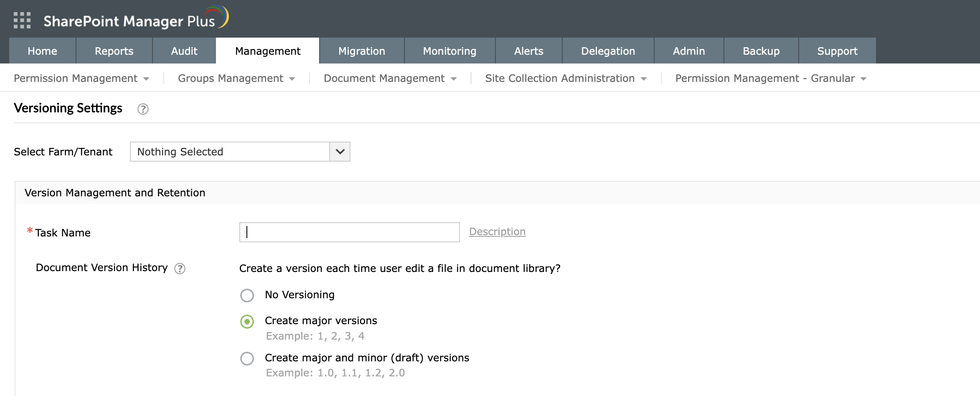Open the Select Farm/Tenant combo box
Screen dimensions: 980x396
click(x=240, y=152)
